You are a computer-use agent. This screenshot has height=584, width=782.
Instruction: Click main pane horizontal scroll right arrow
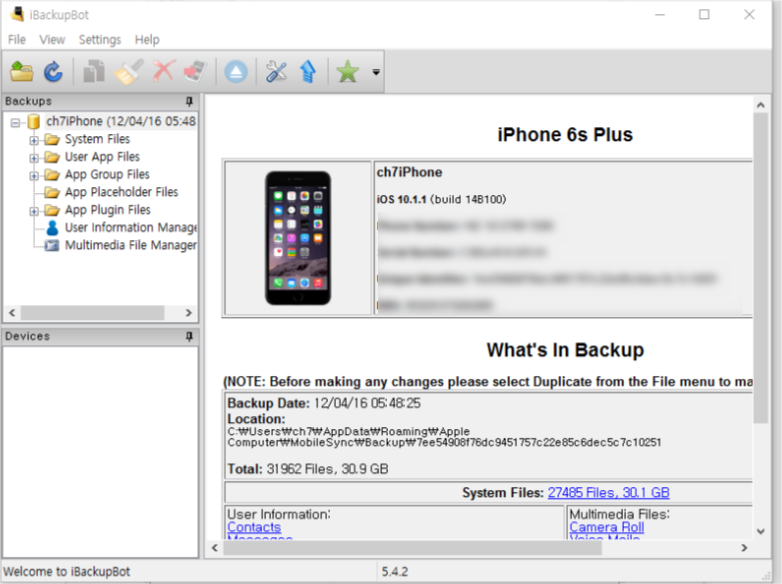click(744, 548)
